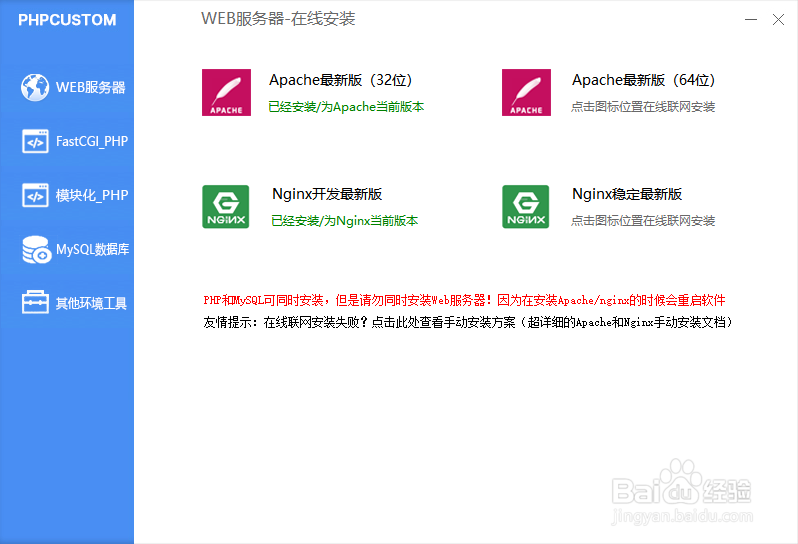The image size is (798, 544).
Task: Install Nginx稳定最新版 via its green icon
Action: pyautogui.click(x=526, y=207)
